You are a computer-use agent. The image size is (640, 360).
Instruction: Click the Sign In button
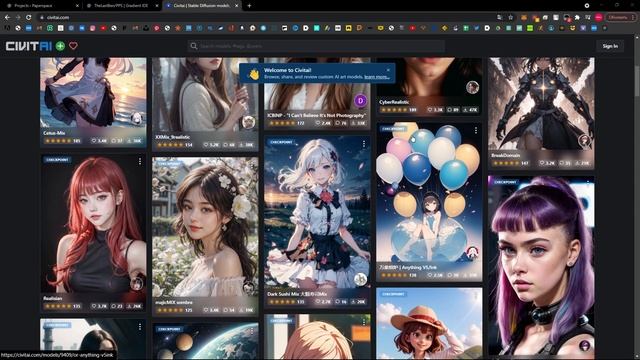click(x=610, y=46)
